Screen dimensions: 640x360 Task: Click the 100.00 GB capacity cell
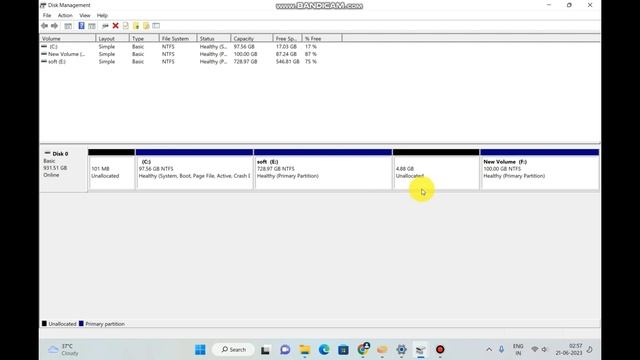click(x=245, y=54)
